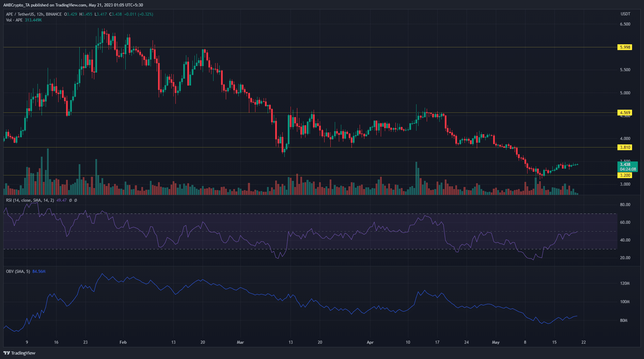Click the 12h interval label
Screen dimensions: 644x359
40,14
